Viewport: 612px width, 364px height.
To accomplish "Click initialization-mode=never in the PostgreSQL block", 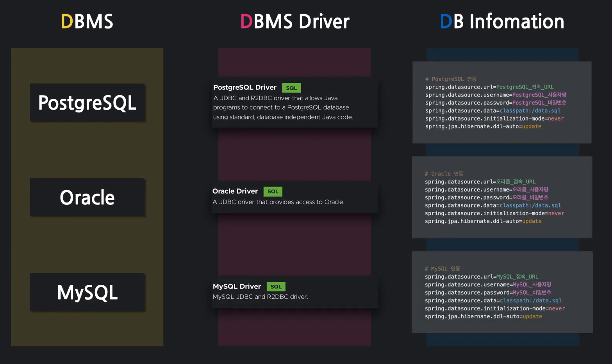I will pyautogui.click(x=494, y=119).
